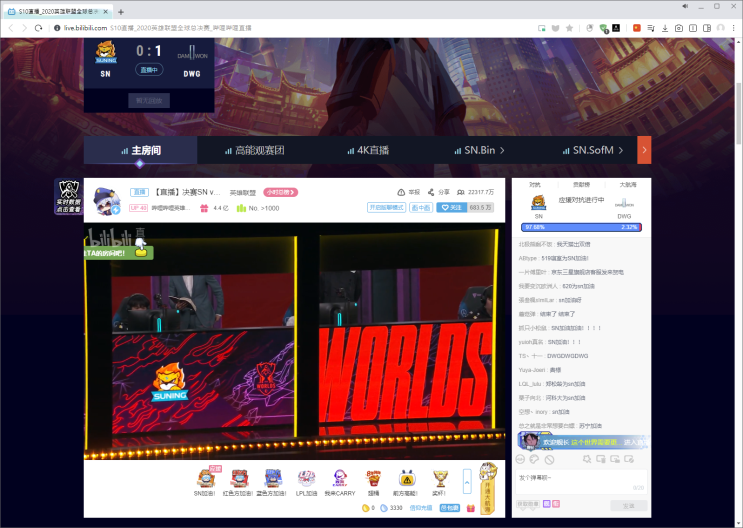This screenshot has height=528, width=743.
Task: Click the 关注 follow button
Action: click(x=451, y=208)
